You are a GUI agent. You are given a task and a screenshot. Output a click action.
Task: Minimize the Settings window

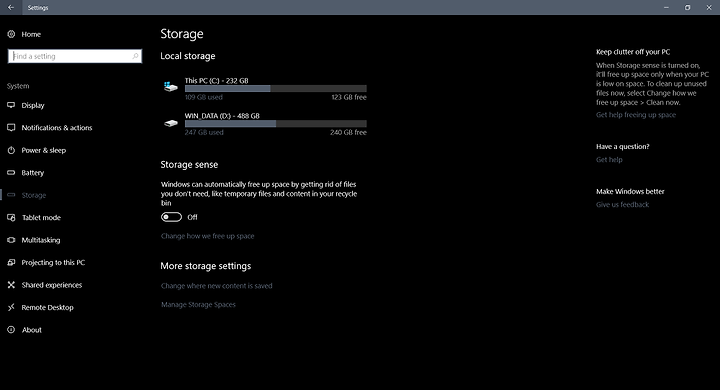666,7
